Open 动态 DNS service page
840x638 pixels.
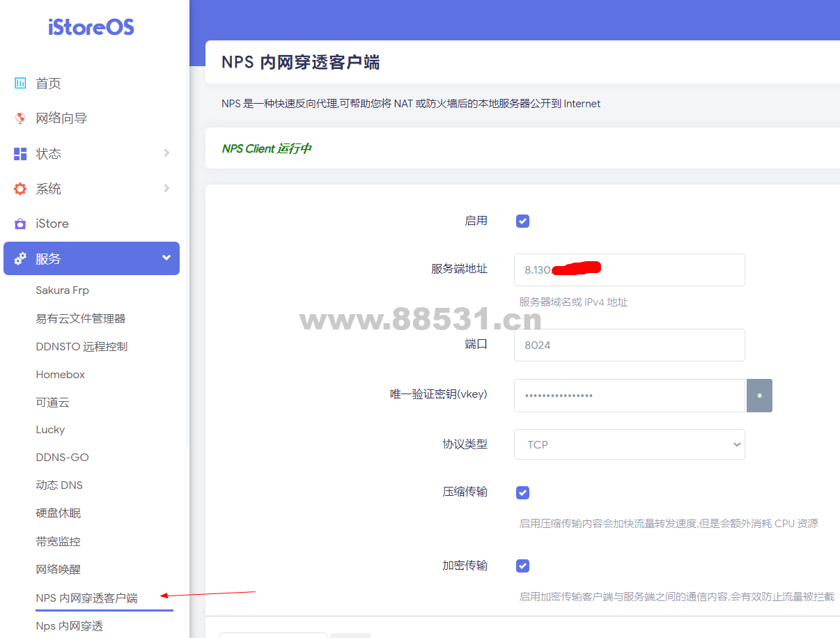click(x=59, y=485)
